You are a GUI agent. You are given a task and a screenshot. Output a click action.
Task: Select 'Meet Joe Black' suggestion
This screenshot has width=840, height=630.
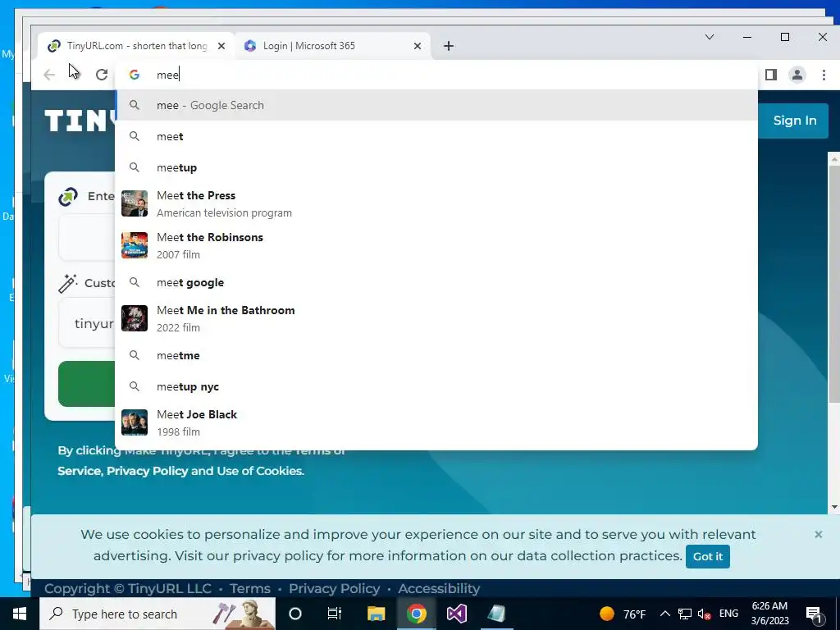pyautogui.click(x=436, y=422)
